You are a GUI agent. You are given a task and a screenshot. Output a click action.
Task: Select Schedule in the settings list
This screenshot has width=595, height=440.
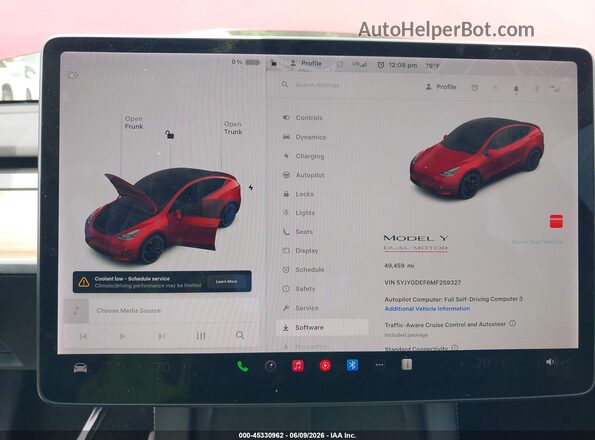click(x=303, y=270)
